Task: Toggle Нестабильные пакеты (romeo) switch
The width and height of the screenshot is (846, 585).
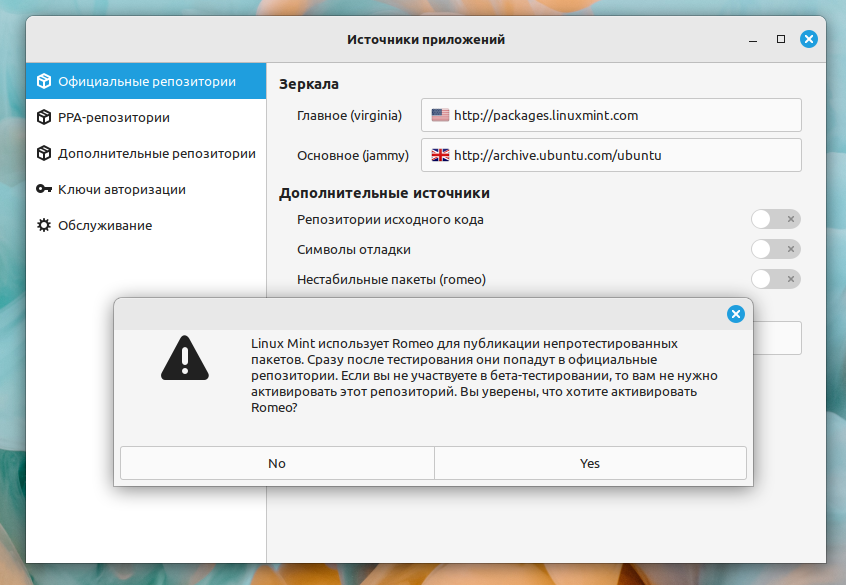Action: click(x=775, y=279)
